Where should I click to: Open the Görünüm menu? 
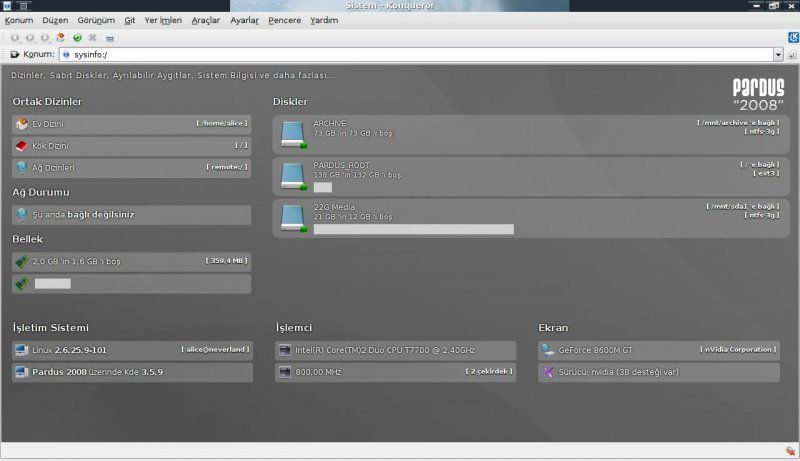pos(95,20)
